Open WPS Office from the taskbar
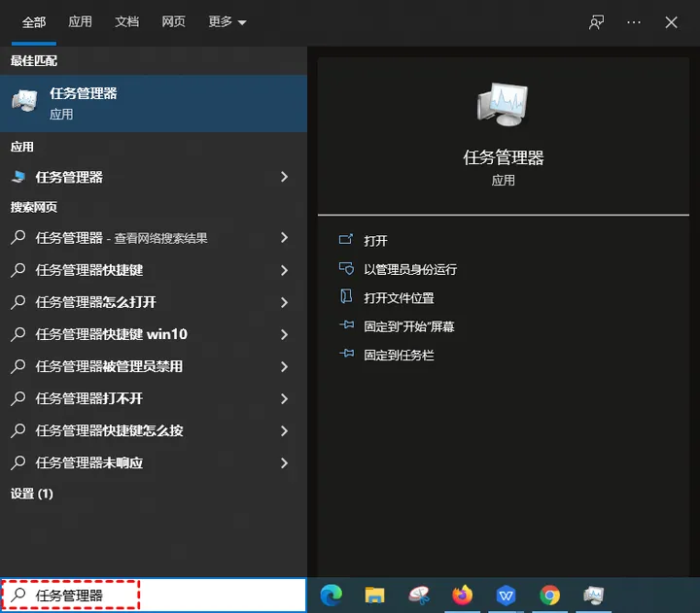Viewport: 700px width, 613px height. click(506, 596)
